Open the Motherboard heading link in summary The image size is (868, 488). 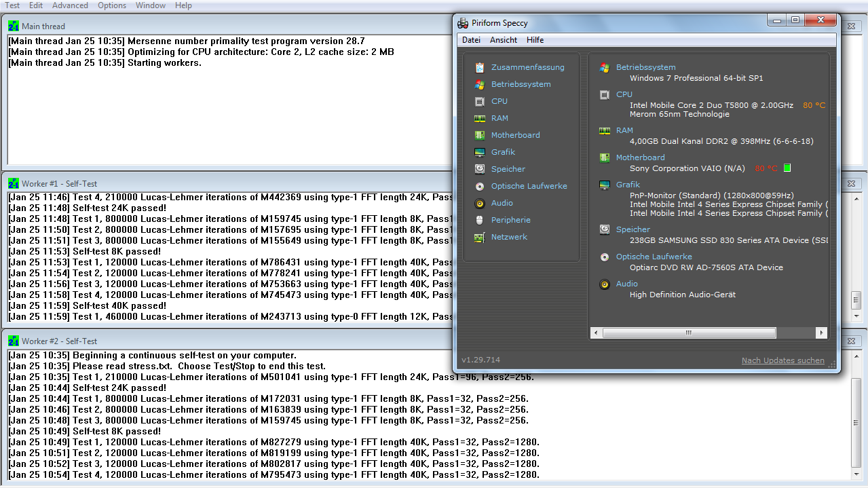(640, 157)
